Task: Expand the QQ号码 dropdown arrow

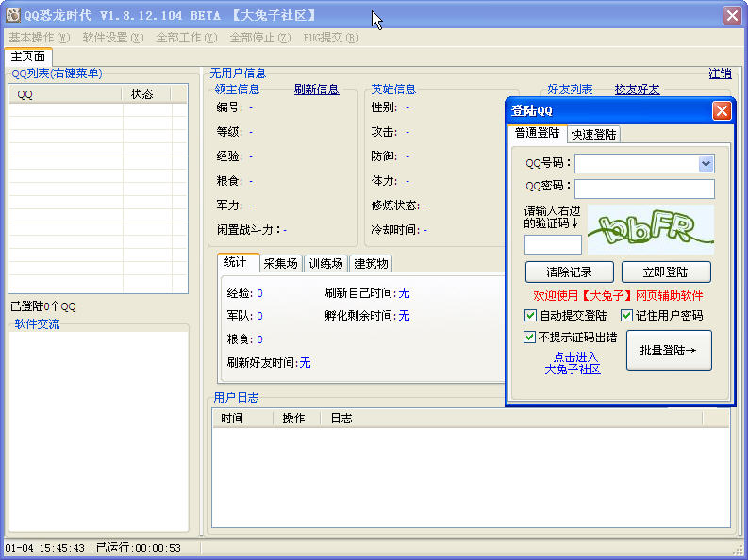Action: [x=706, y=163]
